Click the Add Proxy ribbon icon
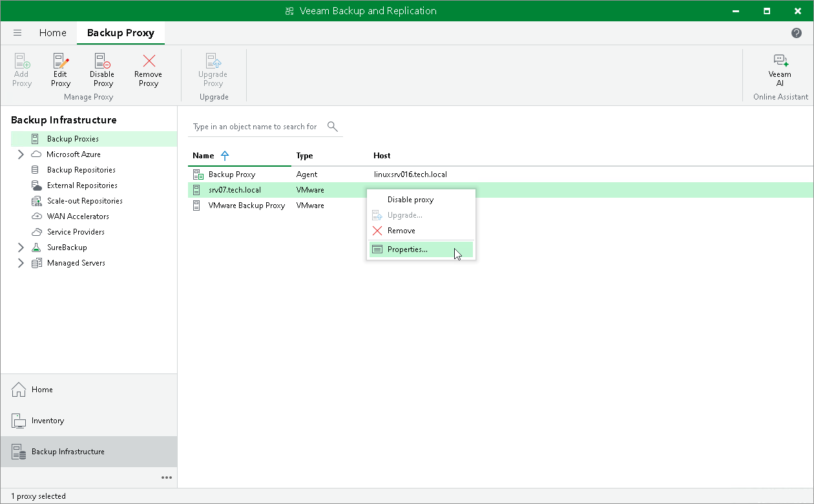 coord(22,61)
